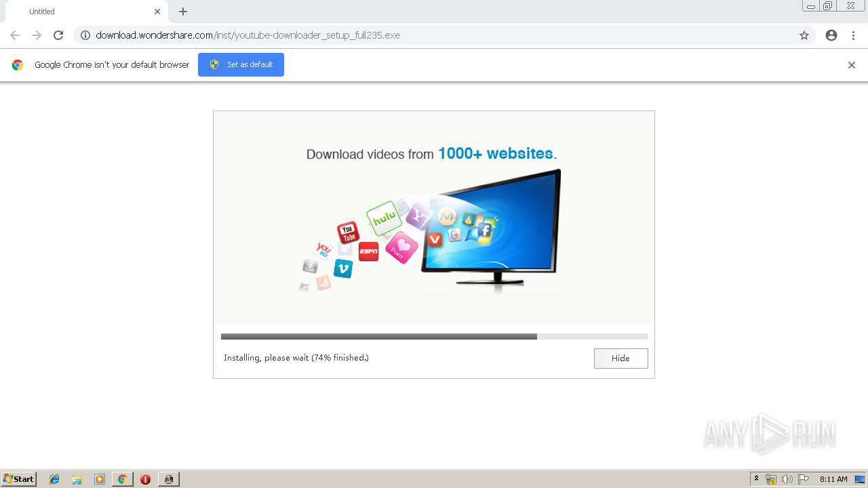Click the Chrome logo in notification bar
The image size is (868, 488).
click(18, 65)
